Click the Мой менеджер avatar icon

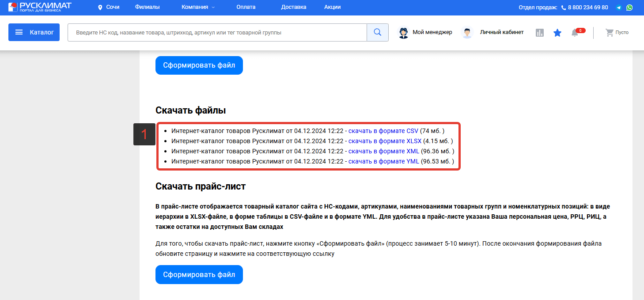point(404,33)
